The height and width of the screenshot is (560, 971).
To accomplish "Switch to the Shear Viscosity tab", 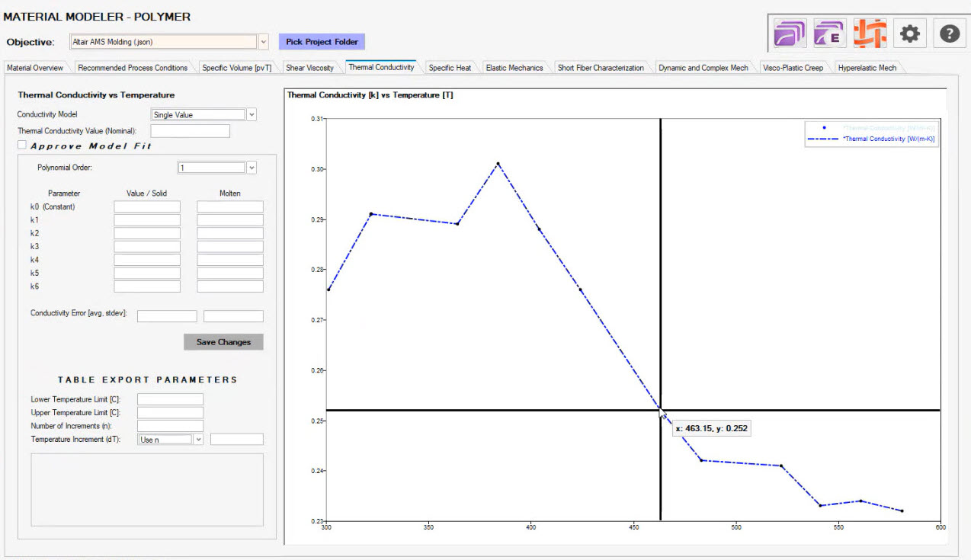I will [309, 68].
